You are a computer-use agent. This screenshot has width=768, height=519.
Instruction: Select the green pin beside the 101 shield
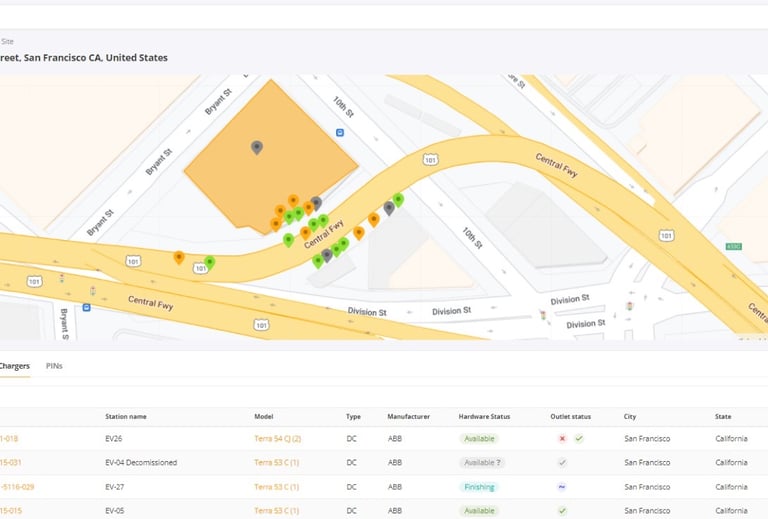(210, 262)
